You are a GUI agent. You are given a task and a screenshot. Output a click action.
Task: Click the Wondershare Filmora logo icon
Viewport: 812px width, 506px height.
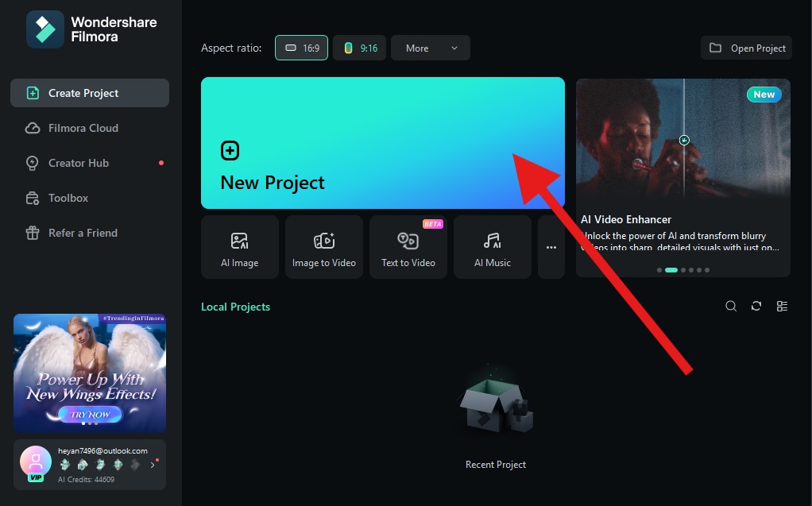(45, 29)
